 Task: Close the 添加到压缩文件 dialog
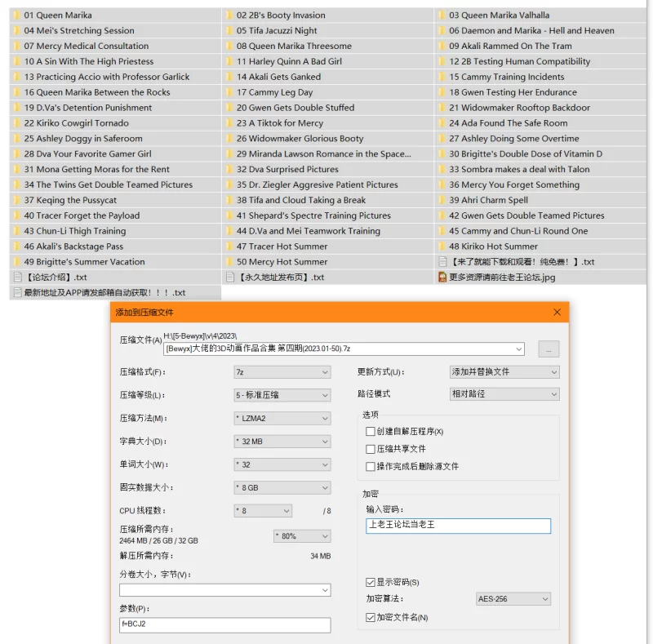point(557,313)
